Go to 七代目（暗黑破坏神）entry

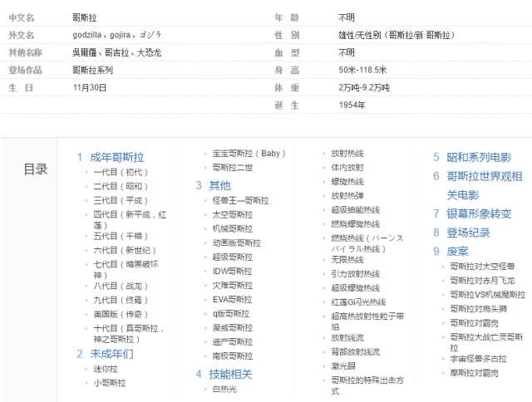(x=126, y=269)
